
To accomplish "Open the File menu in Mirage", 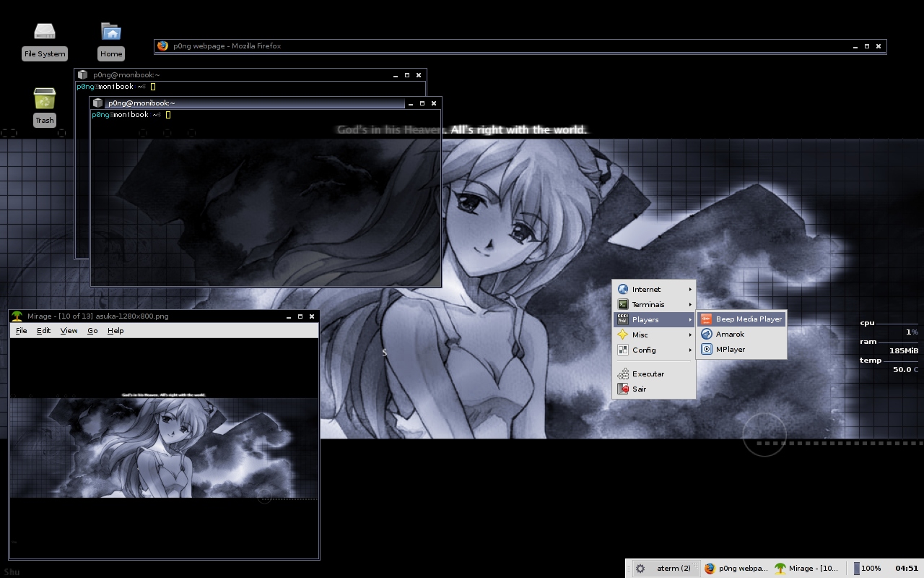I will tap(22, 330).
